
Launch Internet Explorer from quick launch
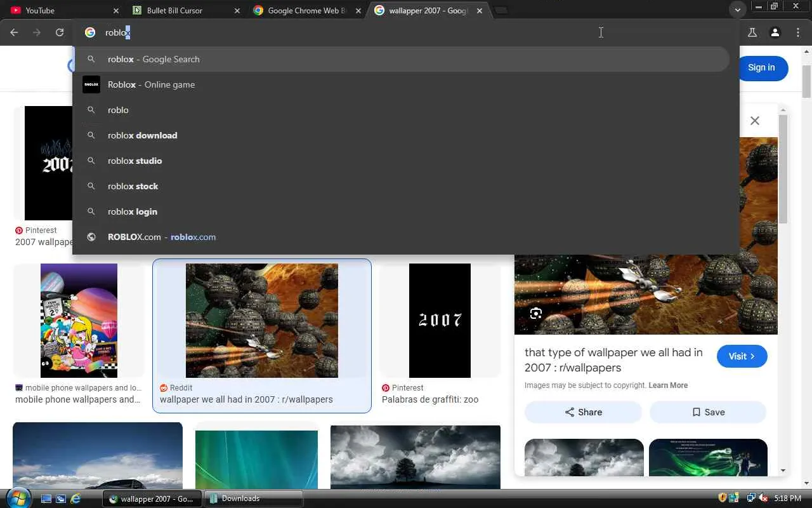75,498
